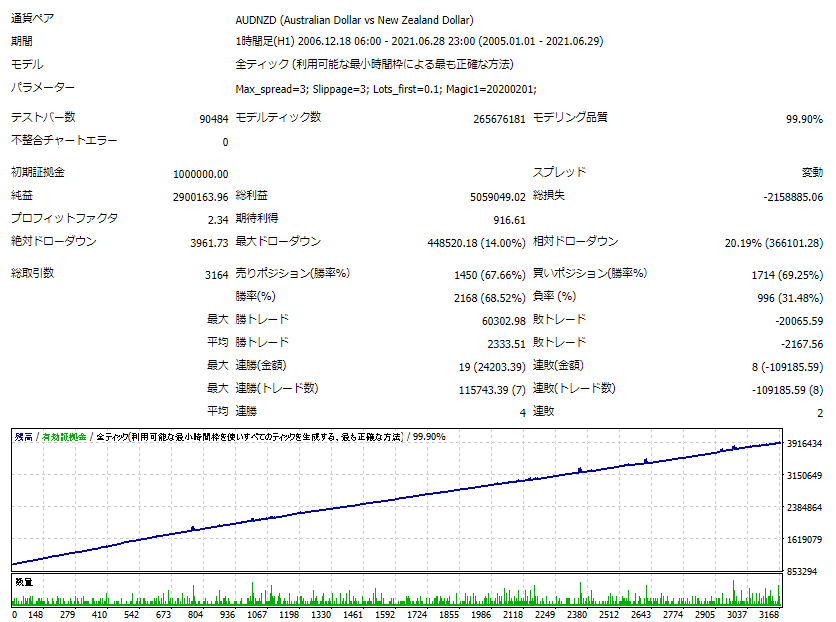Viewport: 836px width, 622px height.
Task: Click the x-axis trade number 1592
Action: (385, 615)
